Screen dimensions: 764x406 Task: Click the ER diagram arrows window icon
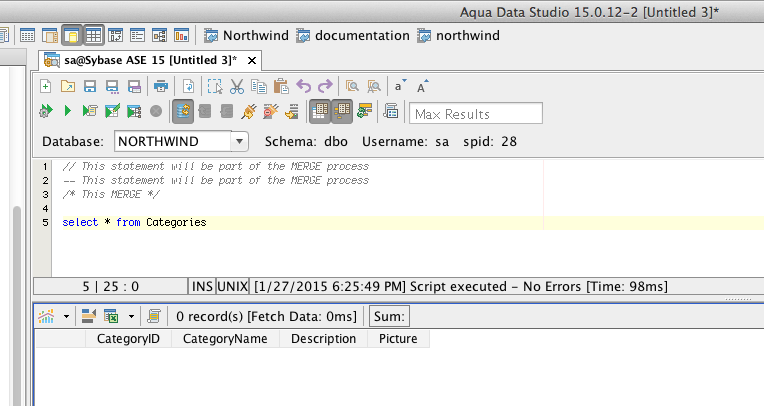115,35
